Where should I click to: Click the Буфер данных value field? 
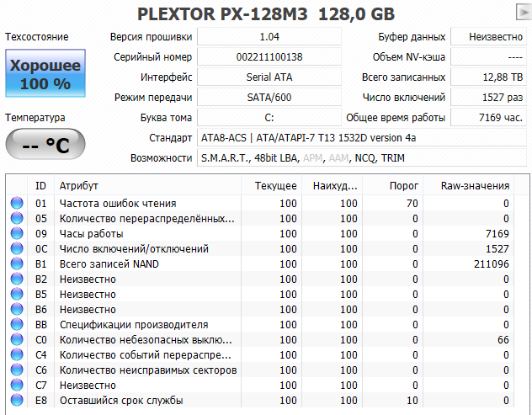(x=487, y=37)
